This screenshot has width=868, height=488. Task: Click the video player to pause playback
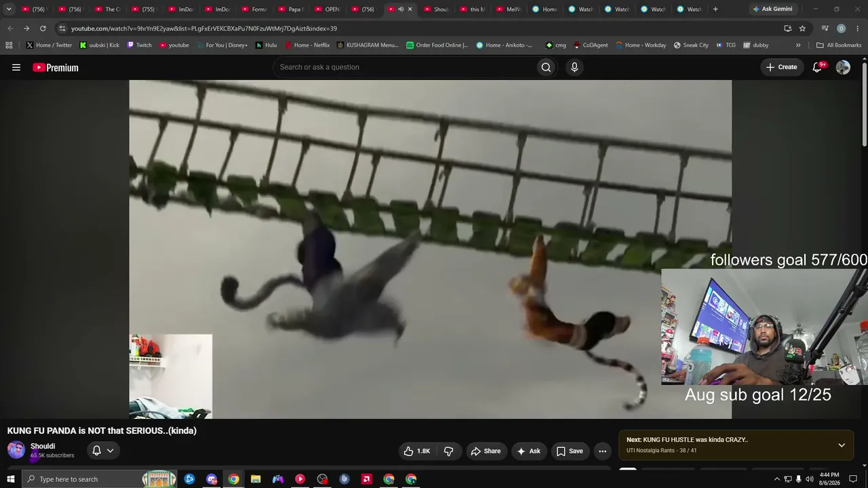(430, 249)
